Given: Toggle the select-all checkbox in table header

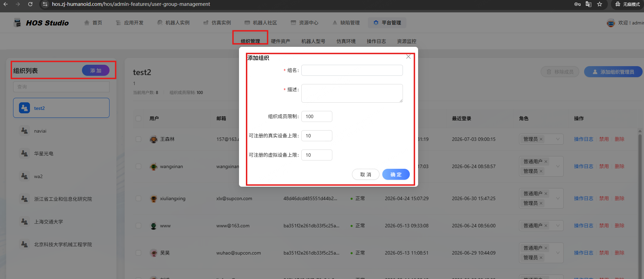Looking at the screenshot, I should coord(138,118).
